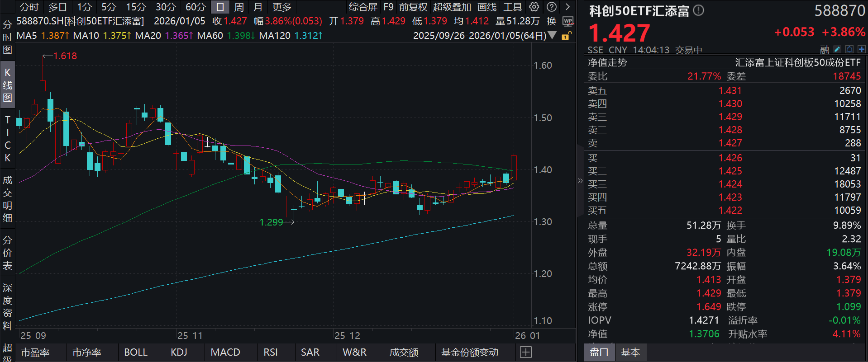
Task: Add stock to watchlist with plus icon
Action: (861, 49)
